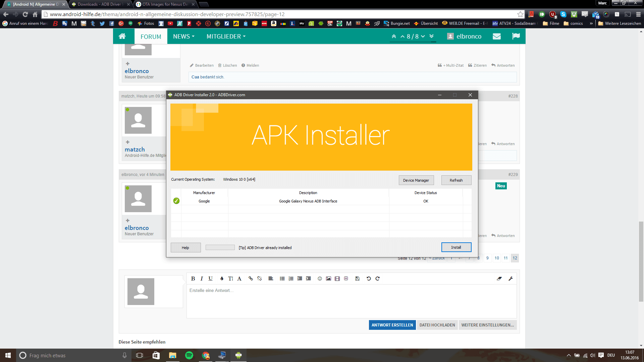This screenshot has width=644, height=362.
Task: Click the reply text field 'Erstelle eine Antwort'
Action: point(351,301)
